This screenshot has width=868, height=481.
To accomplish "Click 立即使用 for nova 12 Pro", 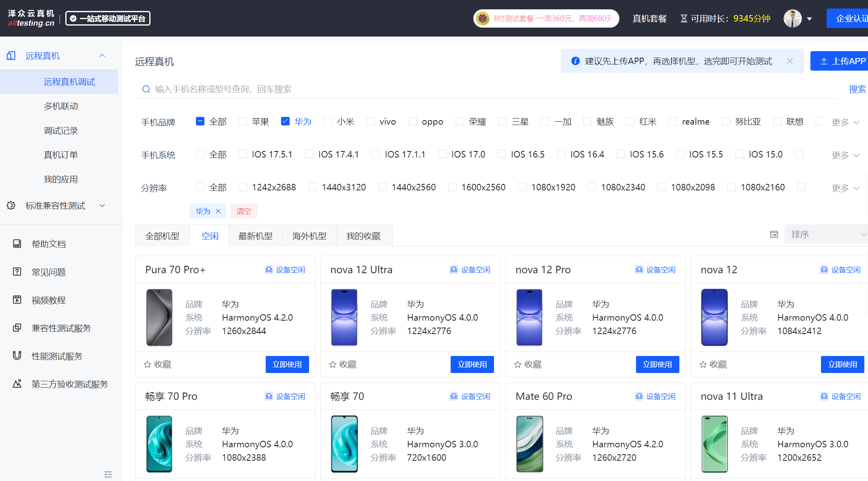I will [x=657, y=365].
